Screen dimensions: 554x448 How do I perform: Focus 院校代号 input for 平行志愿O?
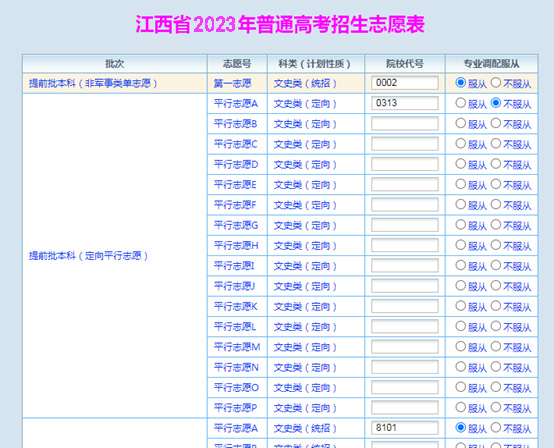pos(405,387)
